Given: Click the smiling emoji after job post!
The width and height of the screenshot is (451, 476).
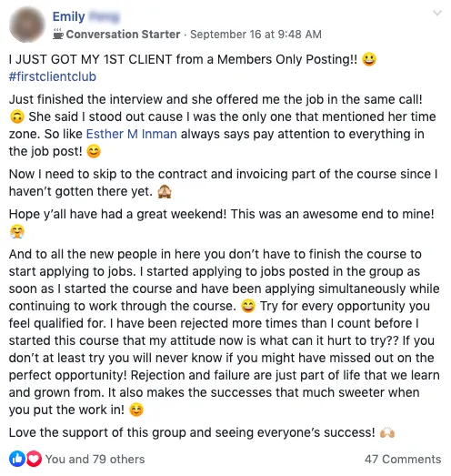Looking at the screenshot, I should [x=94, y=151].
